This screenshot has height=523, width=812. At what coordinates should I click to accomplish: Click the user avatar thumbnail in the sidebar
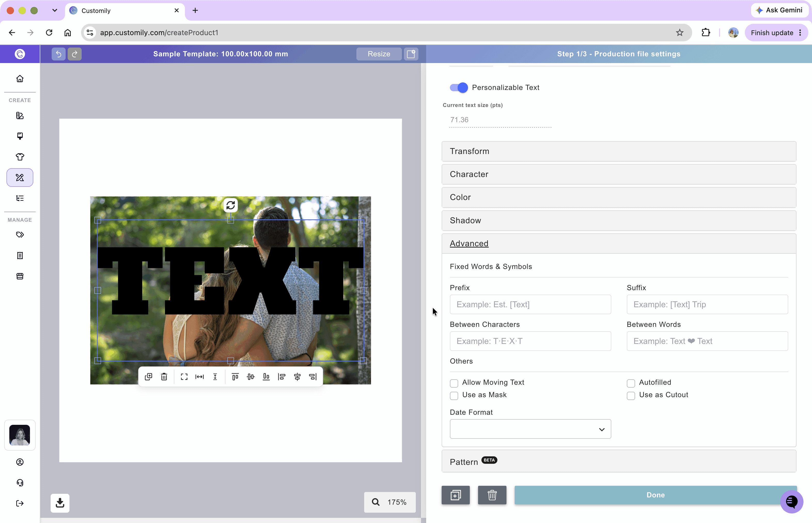(20, 435)
